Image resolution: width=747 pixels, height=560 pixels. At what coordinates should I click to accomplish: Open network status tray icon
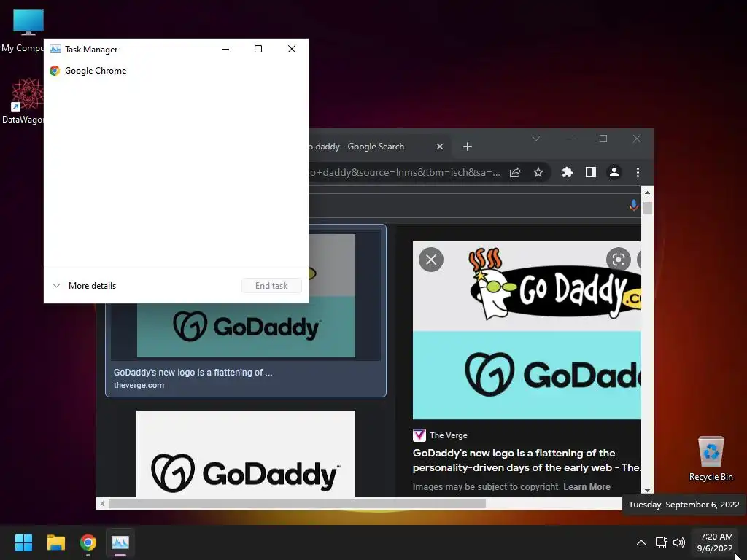tap(661, 542)
